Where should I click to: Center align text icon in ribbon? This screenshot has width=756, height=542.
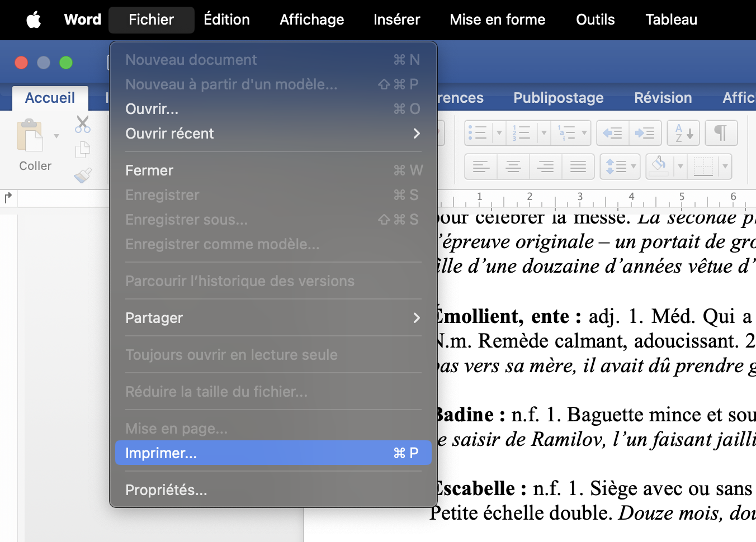tap(513, 167)
